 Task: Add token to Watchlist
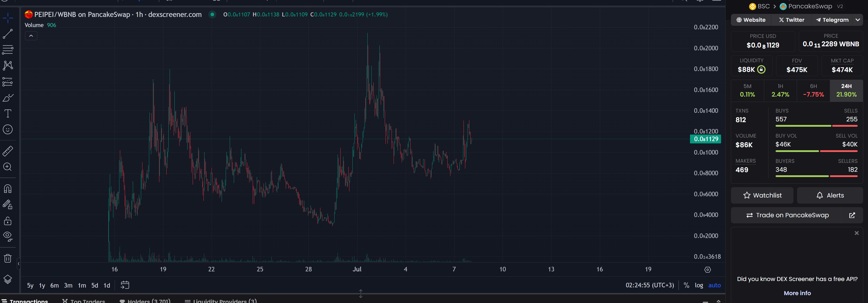point(762,195)
